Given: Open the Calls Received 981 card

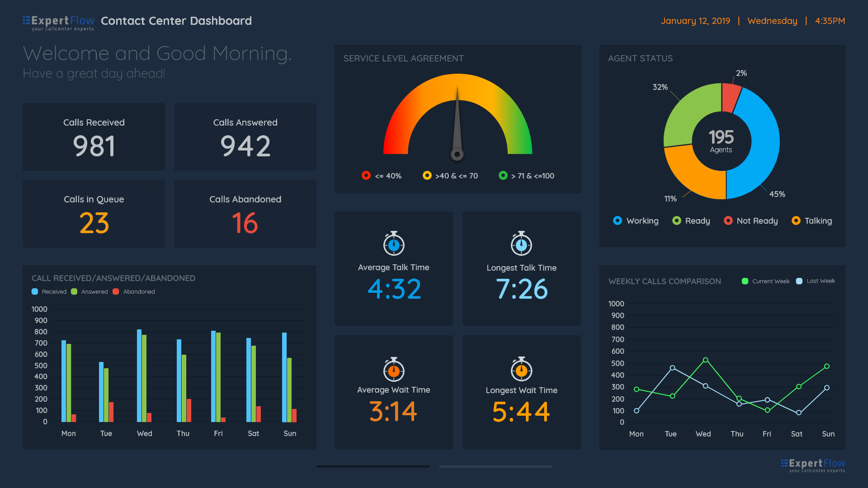Looking at the screenshot, I should (94, 137).
